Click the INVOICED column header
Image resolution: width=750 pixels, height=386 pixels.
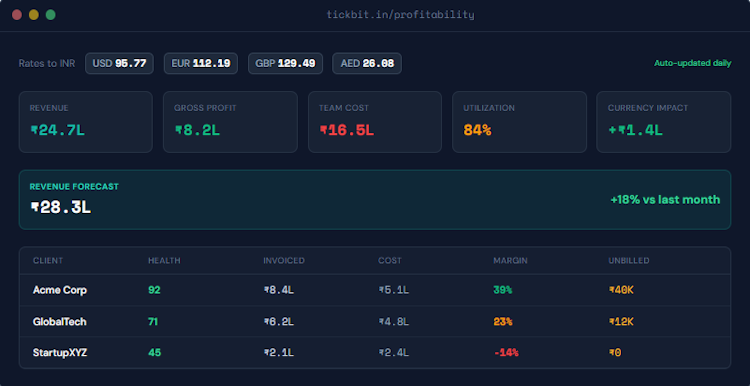(284, 261)
